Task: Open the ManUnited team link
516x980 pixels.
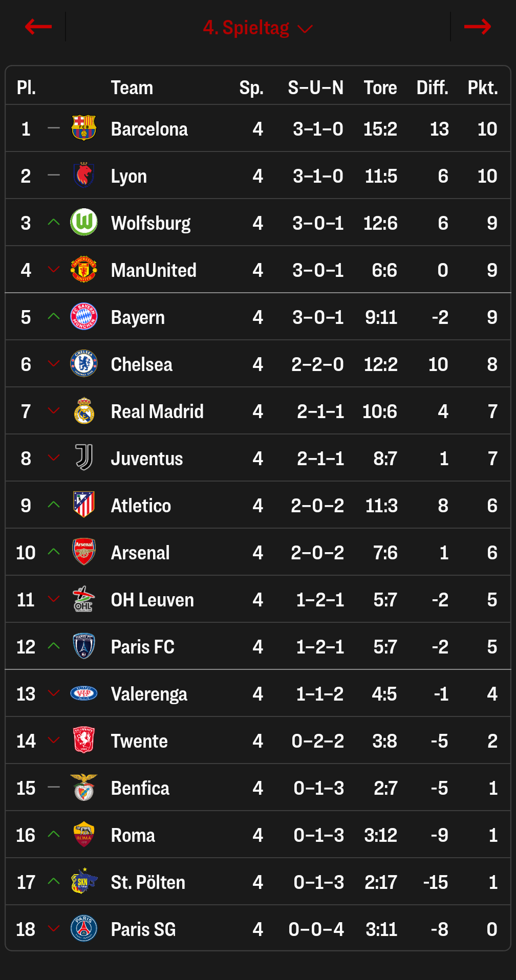Action: point(154,270)
